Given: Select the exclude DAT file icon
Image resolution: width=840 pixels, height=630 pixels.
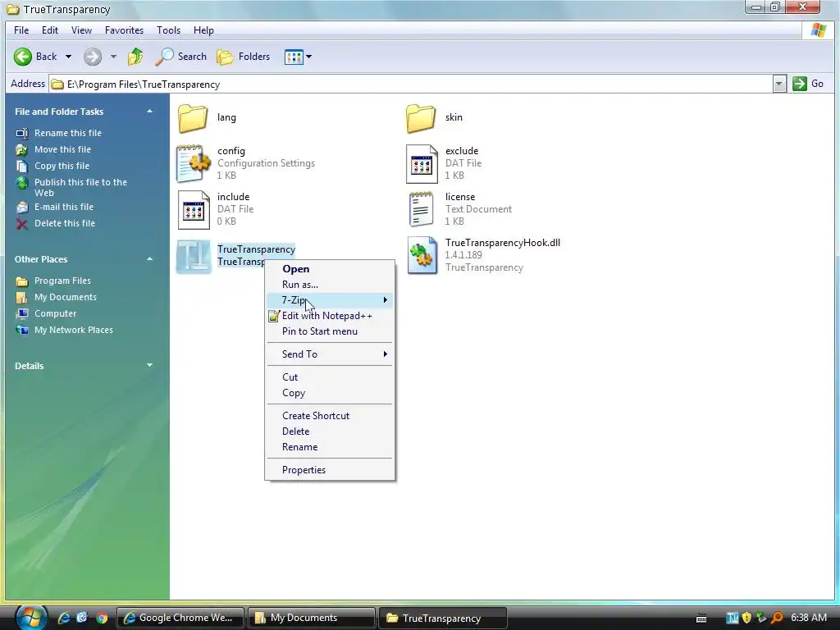Looking at the screenshot, I should click(422, 163).
